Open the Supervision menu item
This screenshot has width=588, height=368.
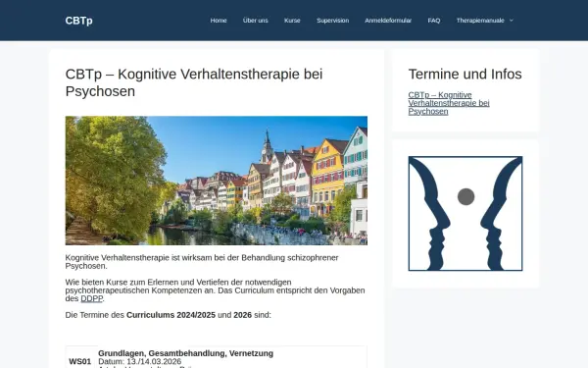coord(332,21)
